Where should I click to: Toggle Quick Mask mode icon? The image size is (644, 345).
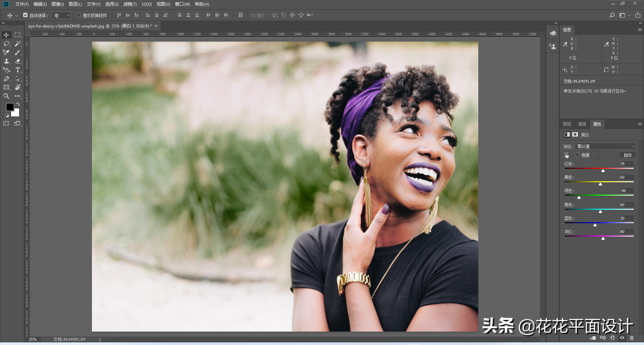[6, 124]
